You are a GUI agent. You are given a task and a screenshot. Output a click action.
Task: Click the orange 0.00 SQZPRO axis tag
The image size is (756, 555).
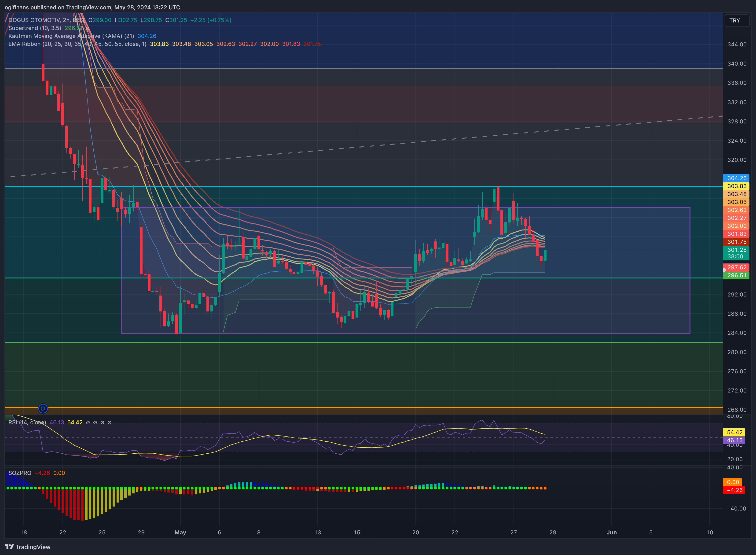click(x=733, y=482)
